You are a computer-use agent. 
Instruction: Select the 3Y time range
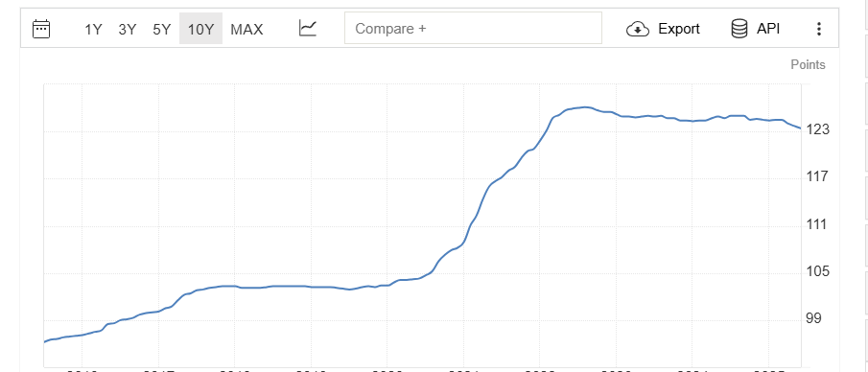128,30
